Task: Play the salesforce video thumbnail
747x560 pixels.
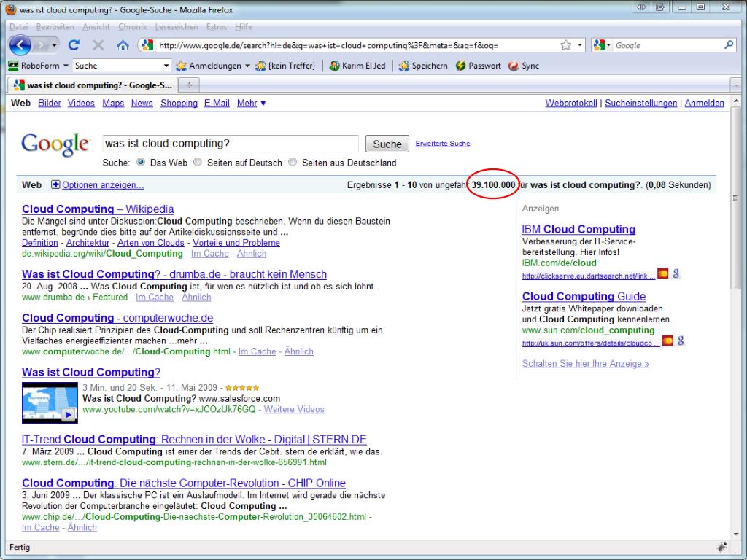Action: [50, 402]
